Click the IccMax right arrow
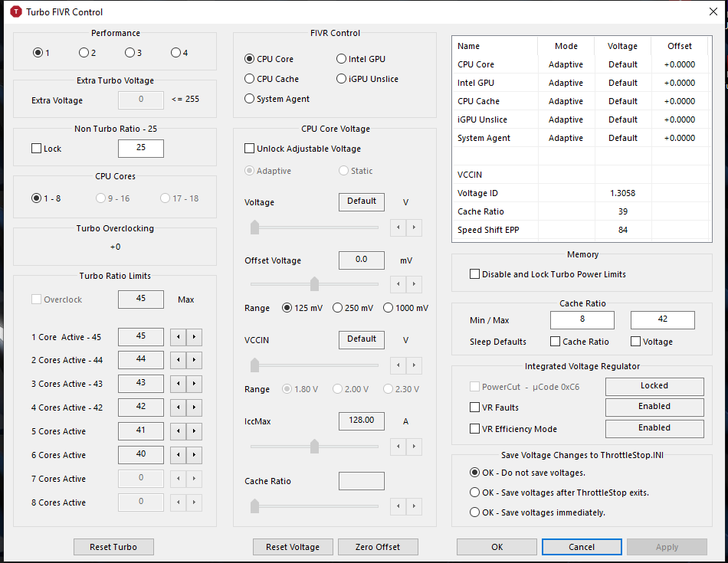 414,447
